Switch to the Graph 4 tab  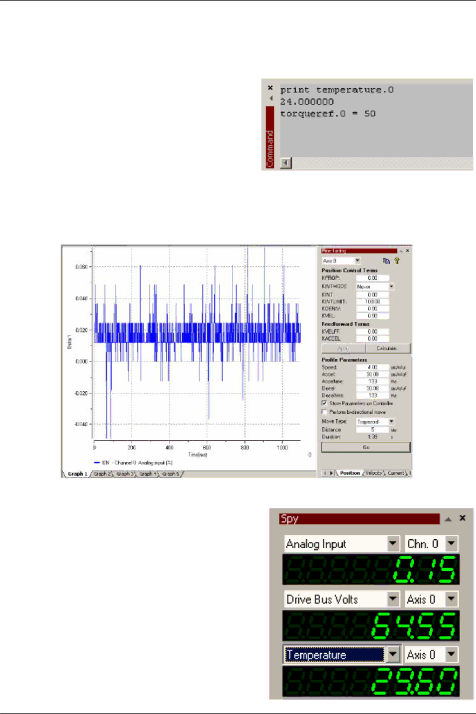(148, 474)
